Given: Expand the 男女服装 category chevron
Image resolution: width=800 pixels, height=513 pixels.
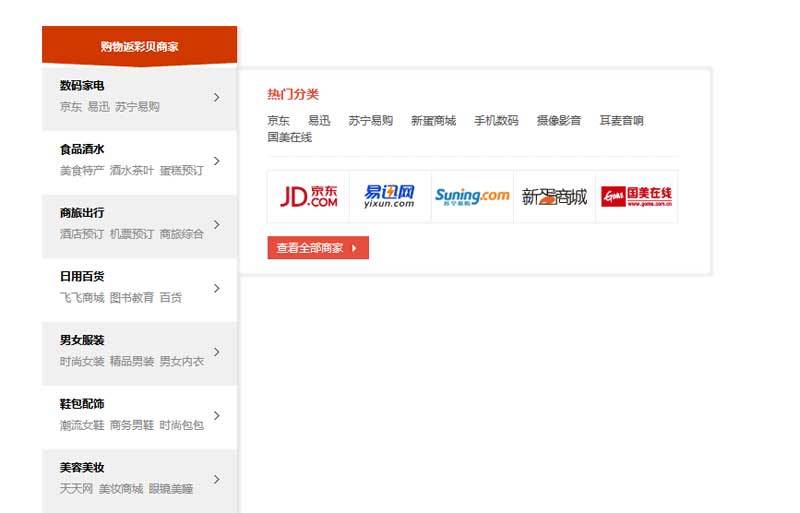Looking at the screenshot, I should point(217,352).
